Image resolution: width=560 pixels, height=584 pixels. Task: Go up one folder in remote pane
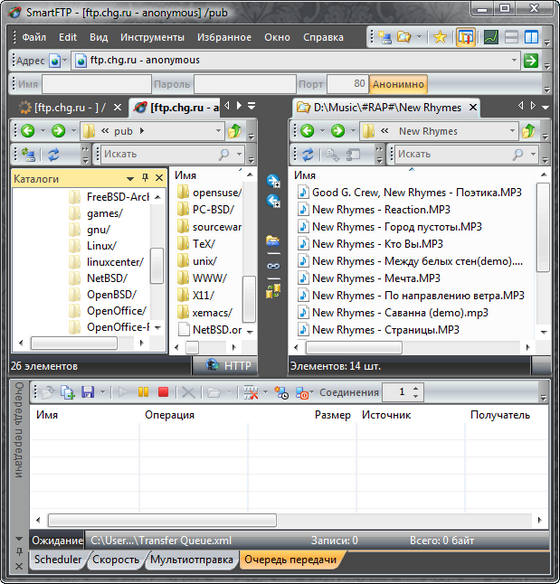tap(234, 131)
